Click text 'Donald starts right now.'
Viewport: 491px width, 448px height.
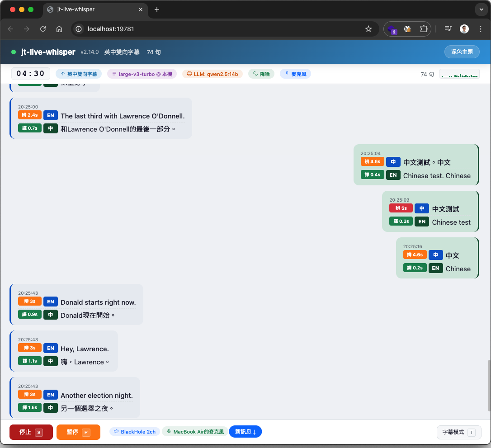pyautogui.click(x=98, y=302)
